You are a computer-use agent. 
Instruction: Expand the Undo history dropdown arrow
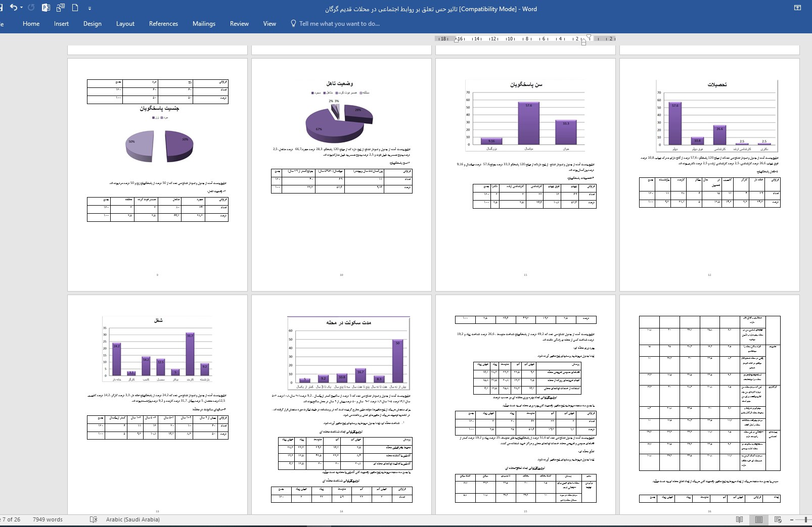click(21, 8)
